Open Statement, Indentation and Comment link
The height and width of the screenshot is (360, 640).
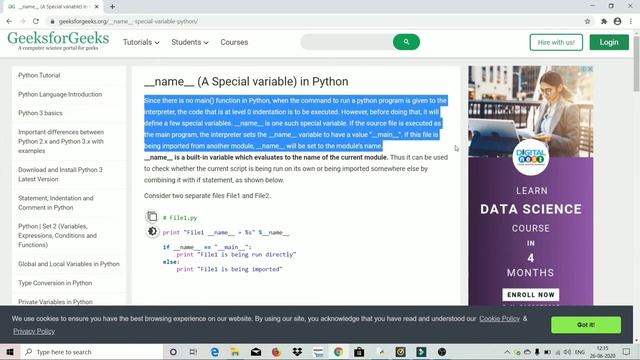[x=56, y=203]
